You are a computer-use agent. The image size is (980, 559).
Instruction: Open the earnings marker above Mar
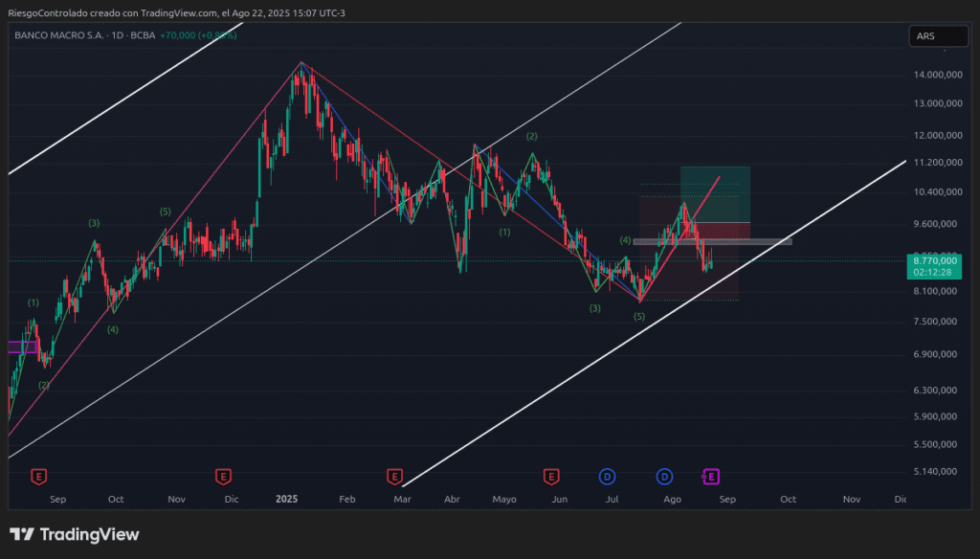394,476
